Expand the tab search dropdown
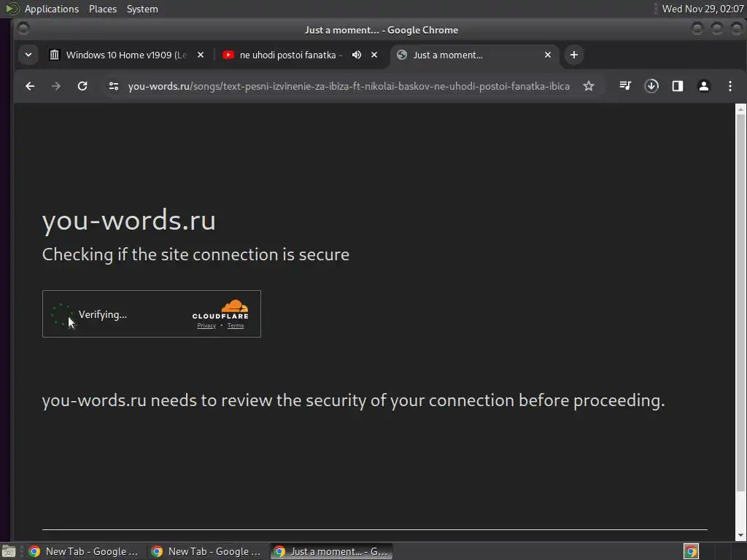 pyautogui.click(x=28, y=55)
